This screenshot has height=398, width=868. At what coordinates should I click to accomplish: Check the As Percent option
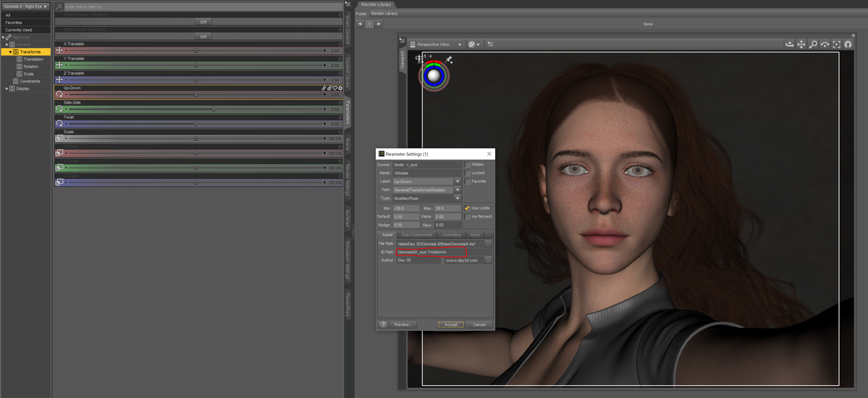pyautogui.click(x=467, y=216)
